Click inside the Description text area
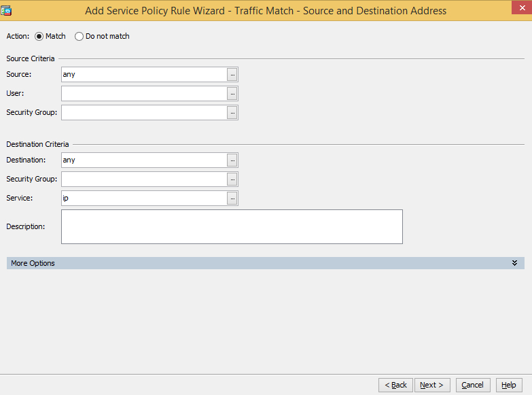The height and width of the screenshot is (395, 532). (231, 226)
